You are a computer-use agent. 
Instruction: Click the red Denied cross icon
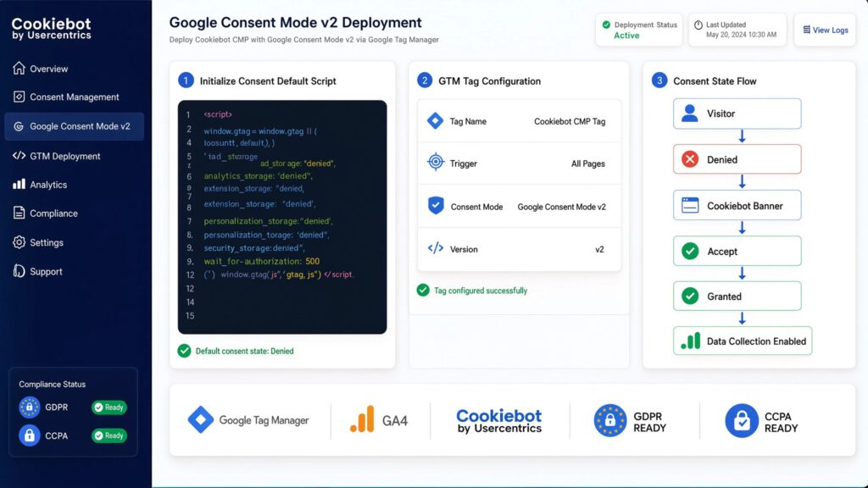[690, 159]
